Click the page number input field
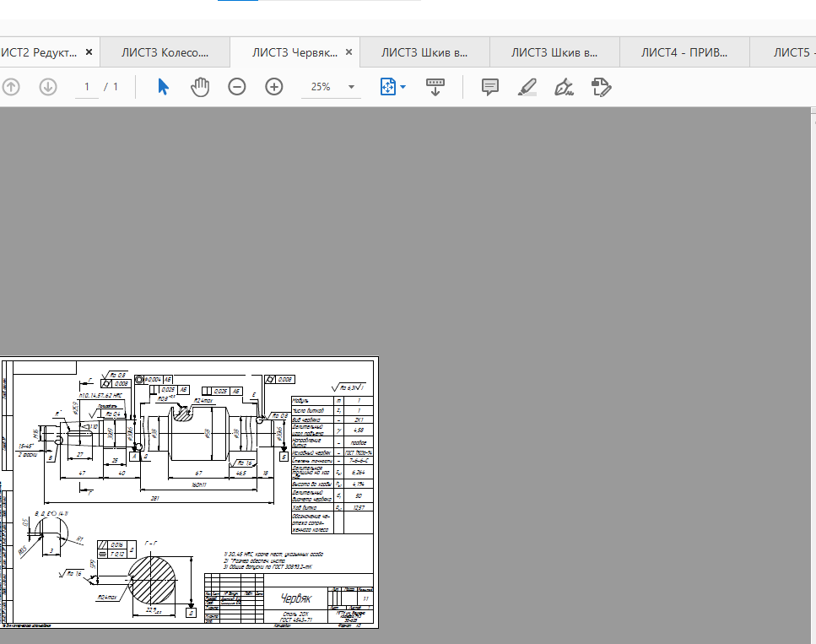The image size is (816, 644). pyautogui.click(x=87, y=87)
